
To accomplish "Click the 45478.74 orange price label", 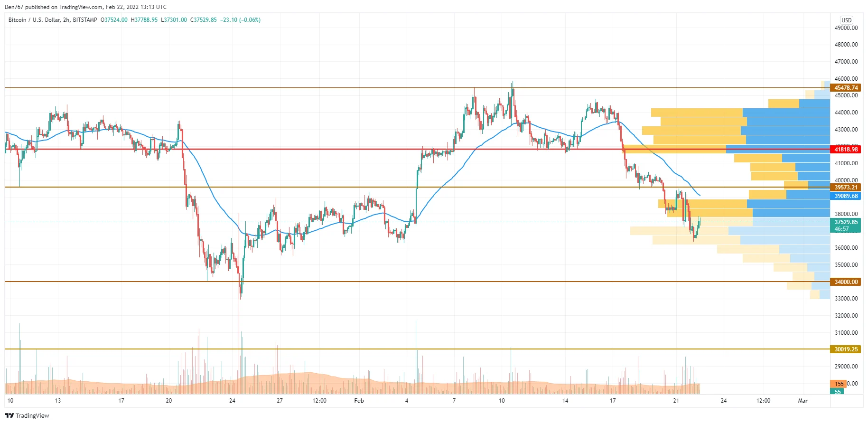I will (x=846, y=88).
